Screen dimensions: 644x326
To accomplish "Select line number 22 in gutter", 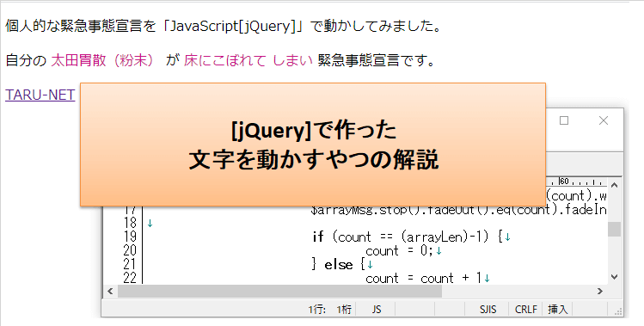I will click(129, 279).
